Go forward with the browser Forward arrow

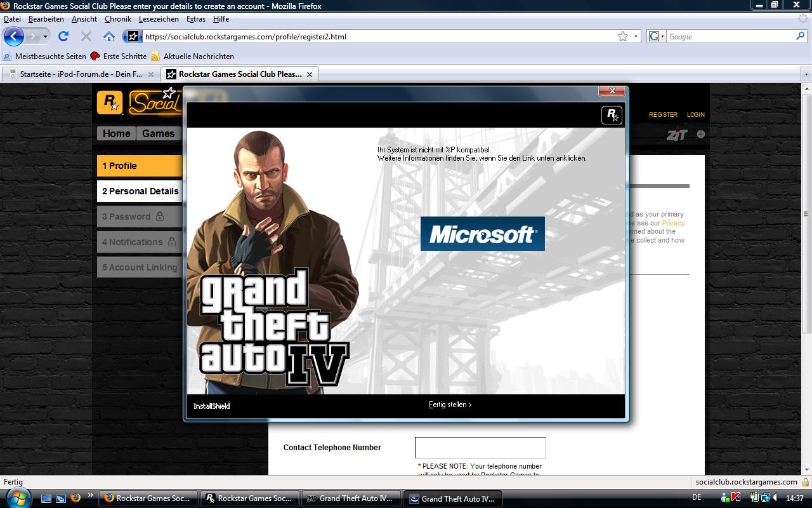pyautogui.click(x=32, y=36)
